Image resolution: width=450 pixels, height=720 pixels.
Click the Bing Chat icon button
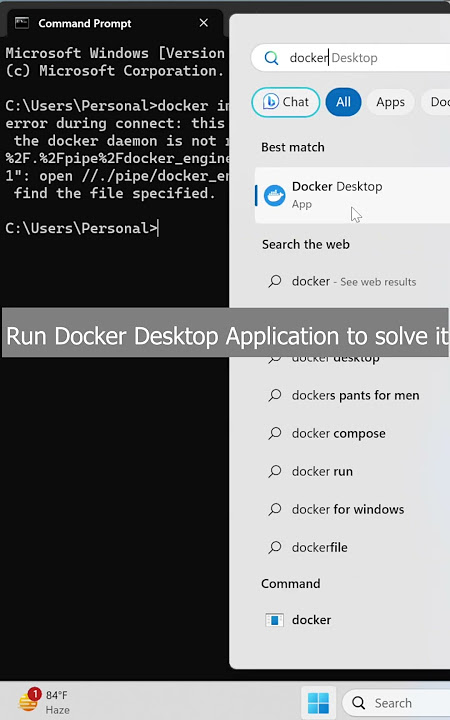[271, 102]
